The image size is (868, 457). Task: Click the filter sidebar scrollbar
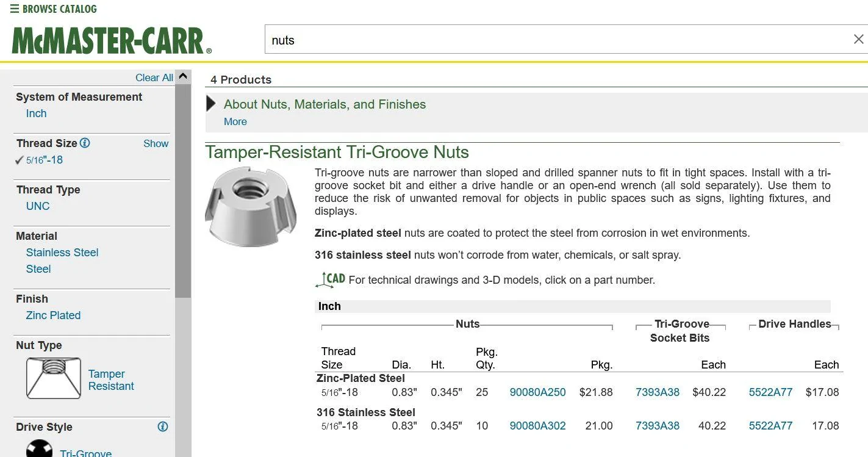point(183,191)
